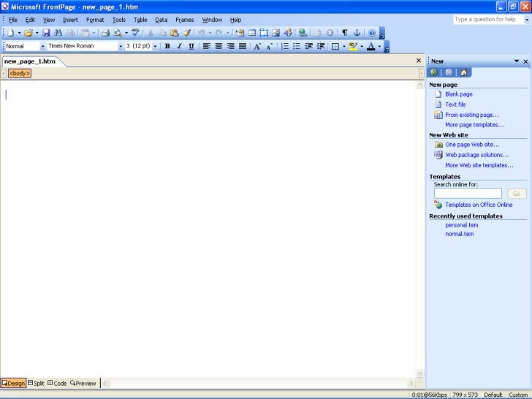Viewport: 532px width, 399px height.
Task: Switch to Split view tab
Action: tap(36, 384)
